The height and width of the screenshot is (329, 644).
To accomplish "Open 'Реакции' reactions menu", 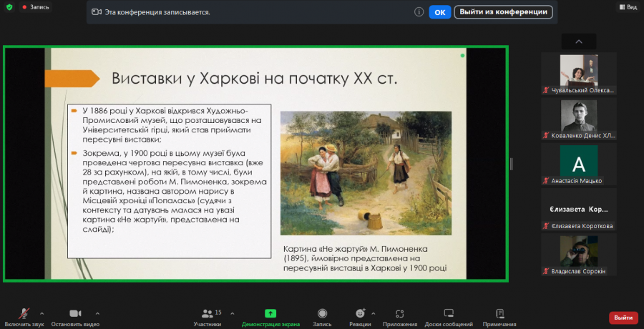I will (x=360, y=317).
